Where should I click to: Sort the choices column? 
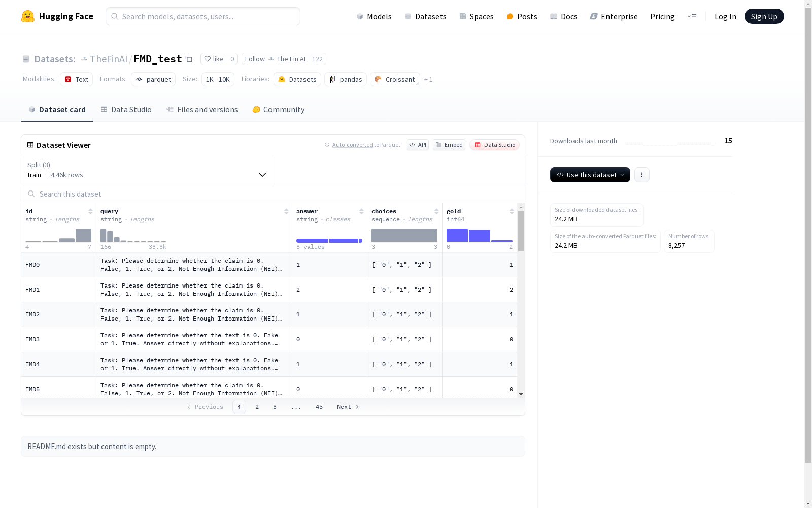pyautogui.click(x=436, y=211)
